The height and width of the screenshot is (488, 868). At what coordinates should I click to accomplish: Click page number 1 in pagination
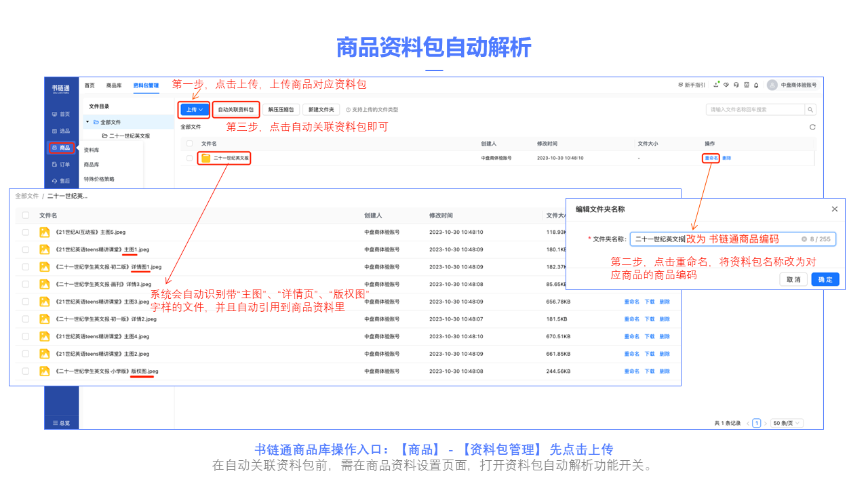[x=757, y=423]
